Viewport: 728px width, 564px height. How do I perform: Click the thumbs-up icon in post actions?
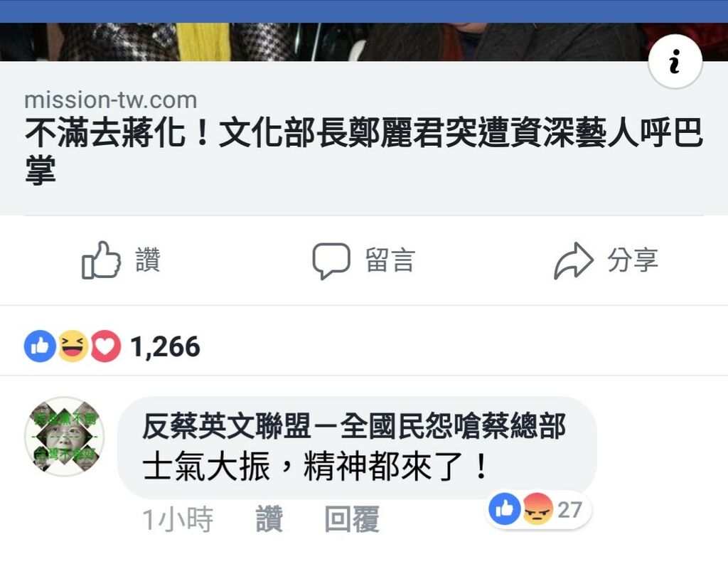click(x=101, y=260)
